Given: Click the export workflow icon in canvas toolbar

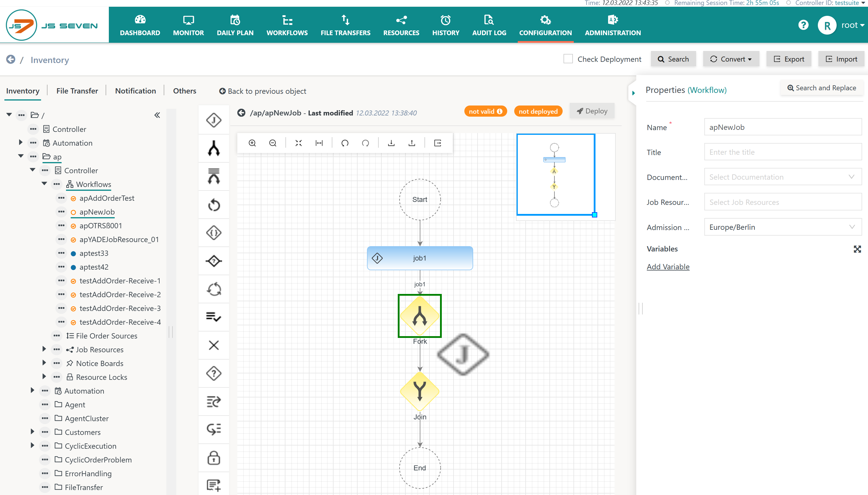Looking at the screenshot, I should (x=438, y=143).
